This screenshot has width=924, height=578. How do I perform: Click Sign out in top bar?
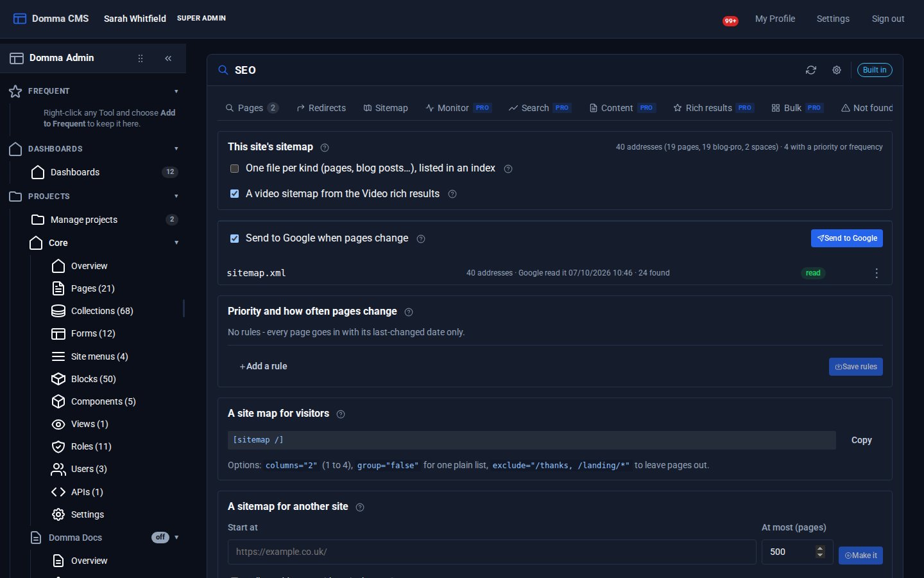click(x=888, y=19)
